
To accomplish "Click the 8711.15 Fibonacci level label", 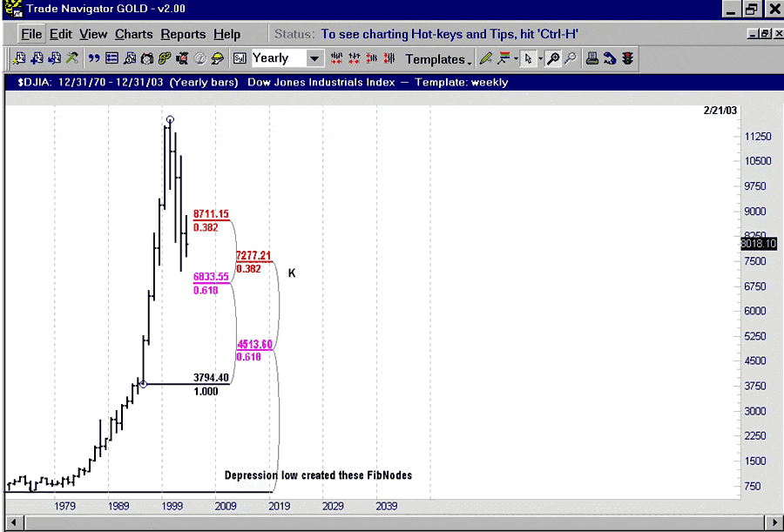I will point(211,213).
